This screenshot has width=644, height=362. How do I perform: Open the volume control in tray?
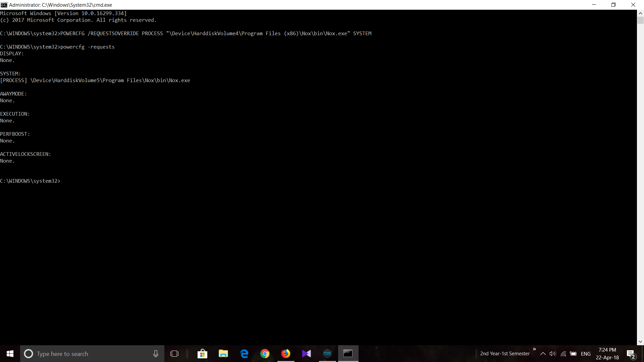553,354
